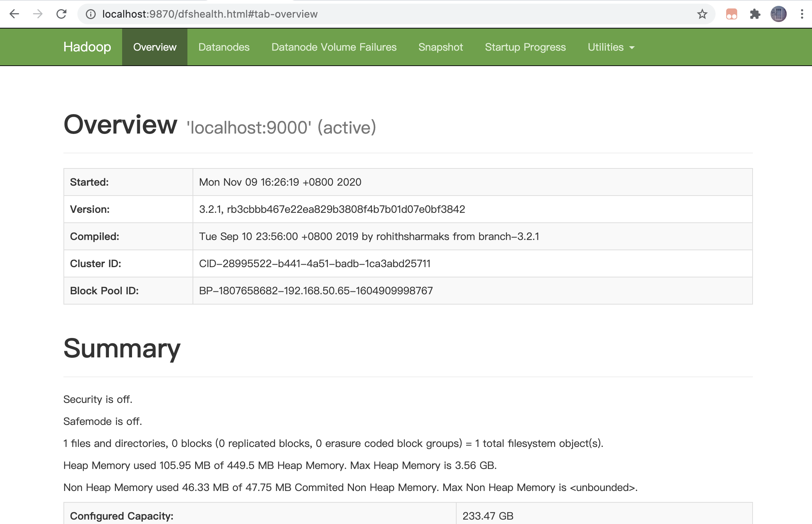This screenshot has height=524, width=812.
Task: Open the pink extension icon in toolbar
Action: 731,14
